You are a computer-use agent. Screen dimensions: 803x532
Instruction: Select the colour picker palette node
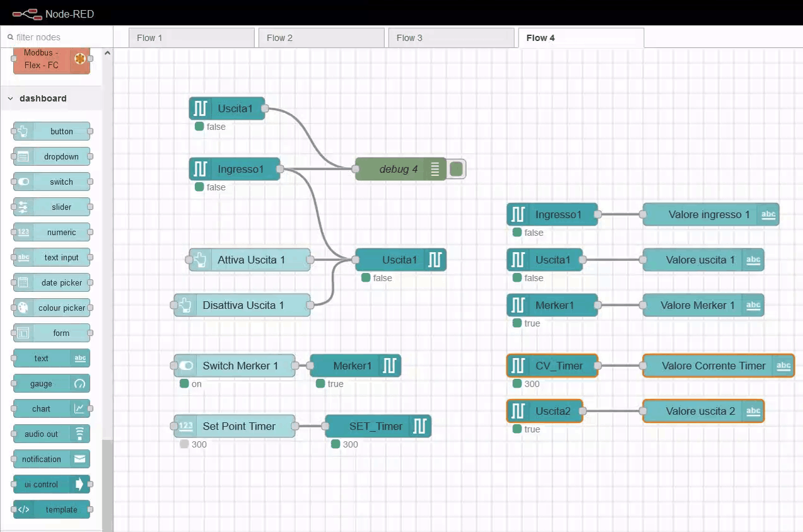click(x=51, y=308)
